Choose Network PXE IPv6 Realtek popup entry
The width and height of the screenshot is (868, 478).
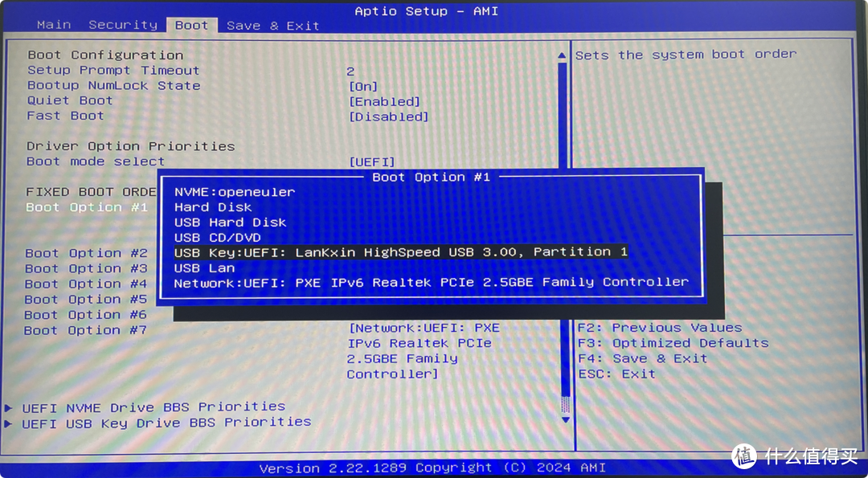432,283
